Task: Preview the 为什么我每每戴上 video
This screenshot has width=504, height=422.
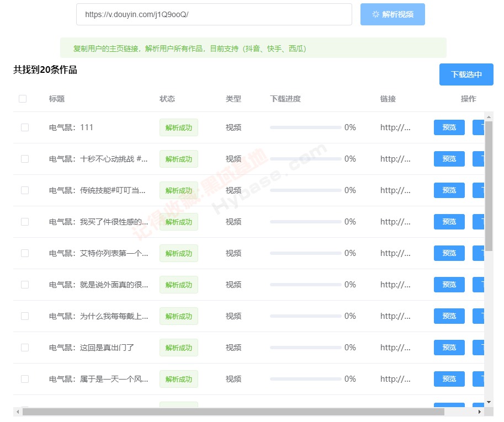Action: [x=449, y=316]
